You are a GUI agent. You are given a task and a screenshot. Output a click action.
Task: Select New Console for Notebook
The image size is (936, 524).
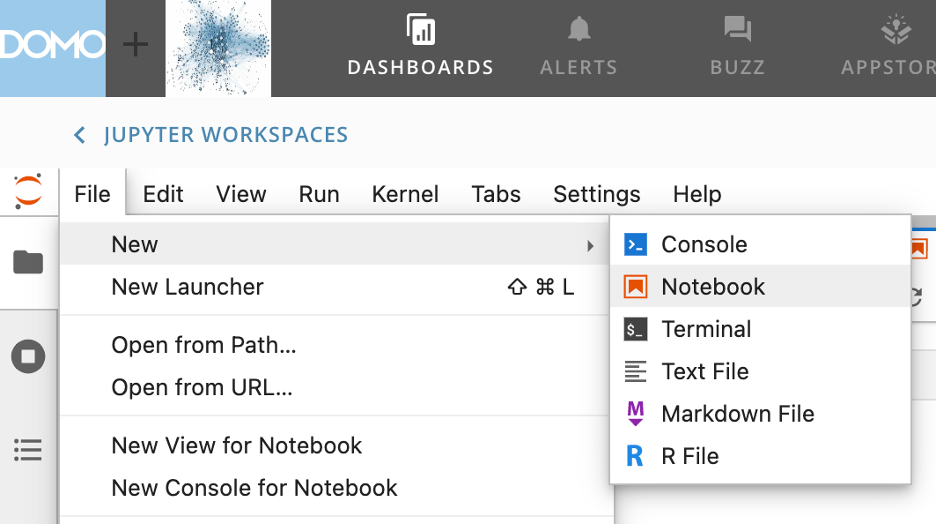(335, 488)
